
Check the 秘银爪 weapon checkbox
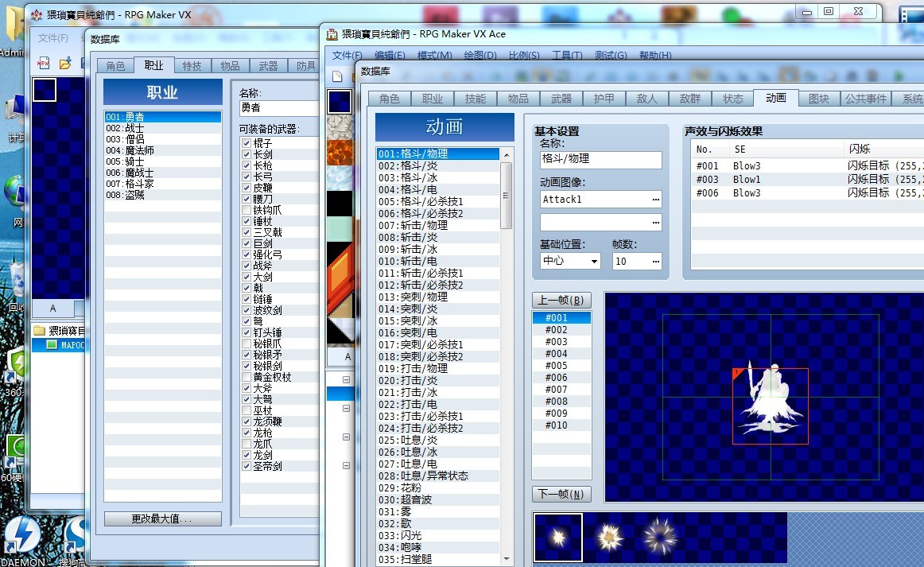247,344
